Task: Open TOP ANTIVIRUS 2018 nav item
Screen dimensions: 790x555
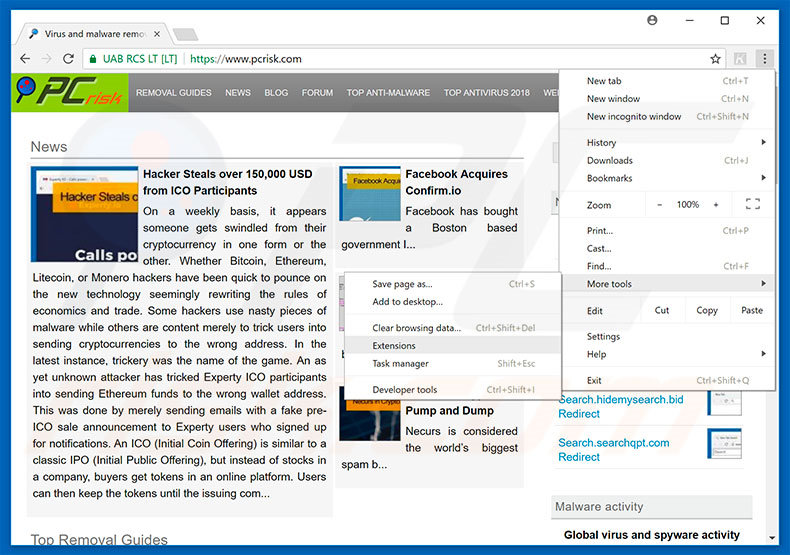Action: (487, 93)
